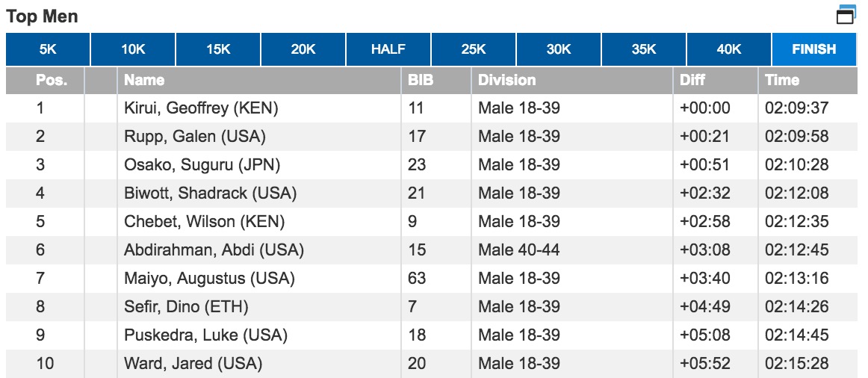Click the Time column header
This screenshot has width=868, height=378.
pyautogui.click(x=781, y=80)
